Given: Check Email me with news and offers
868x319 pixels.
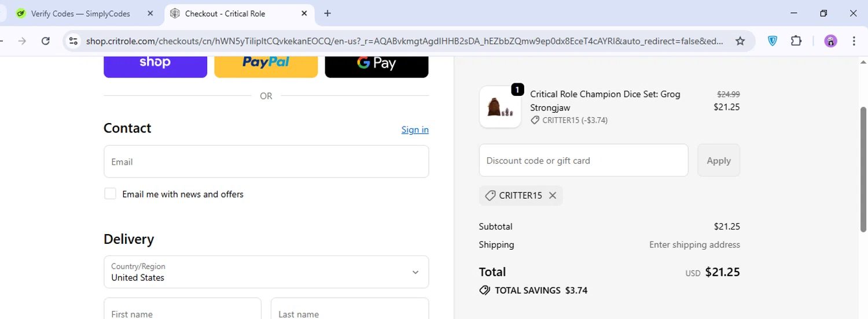Looking at the screenshot, I should point(110,194).
